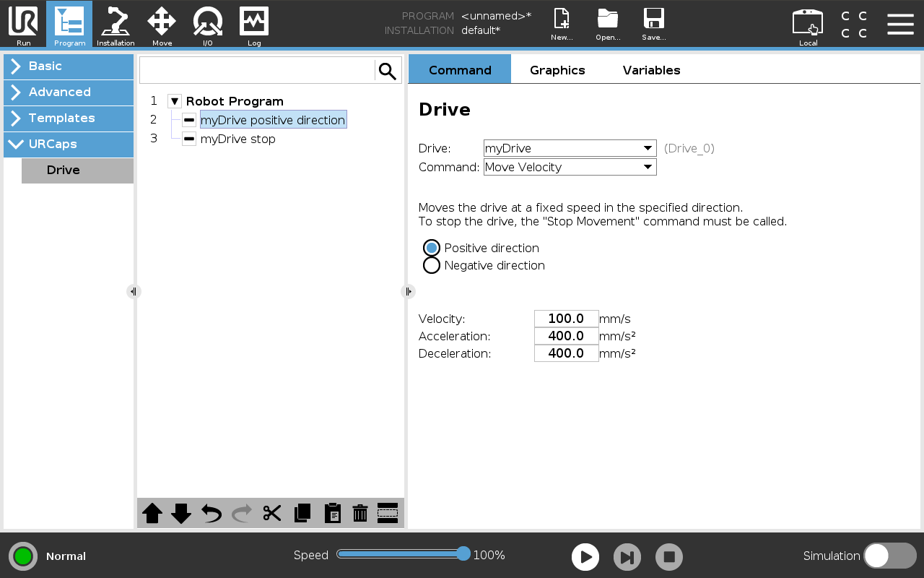Open the Move screen
The height and width of the screenshot is (578, 924).
point(162,25)
